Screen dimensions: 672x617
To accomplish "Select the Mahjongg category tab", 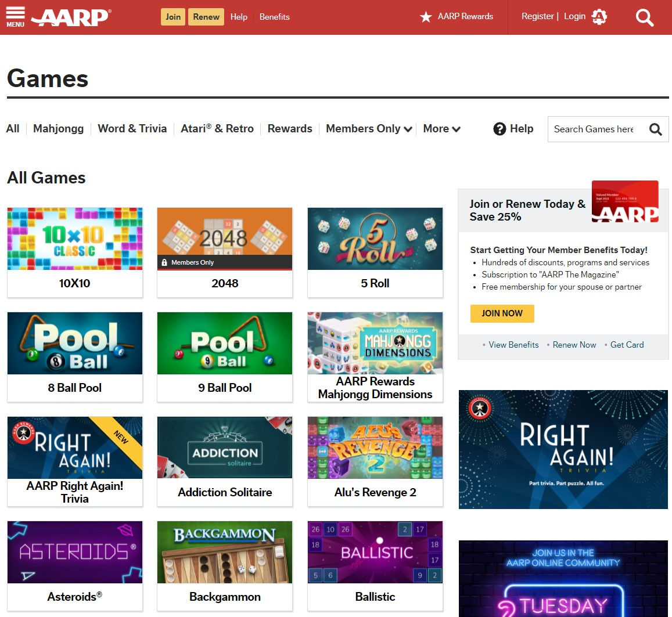I will click(x=58, y=129).
